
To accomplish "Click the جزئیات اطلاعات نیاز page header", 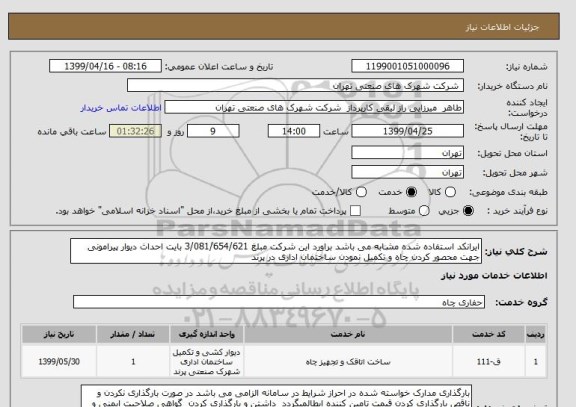I will pyautogui.click(x=502, y=28).
